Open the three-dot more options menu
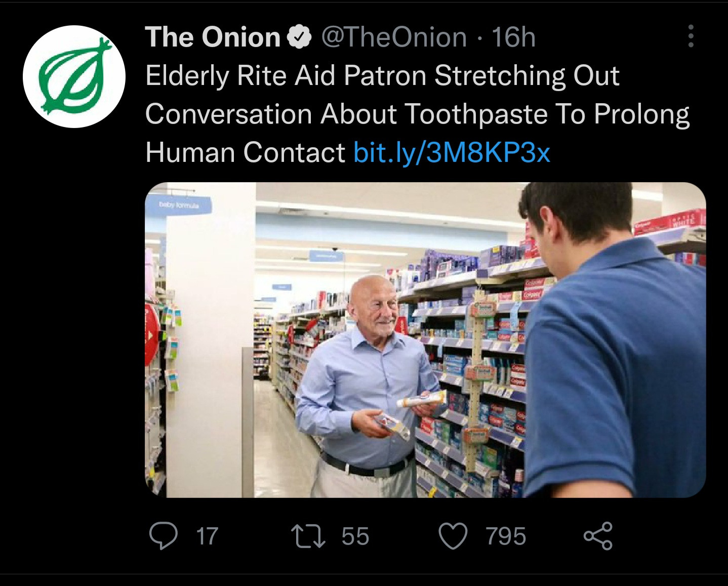The width and height of the screenshot is (728, 586). [691, 36]
